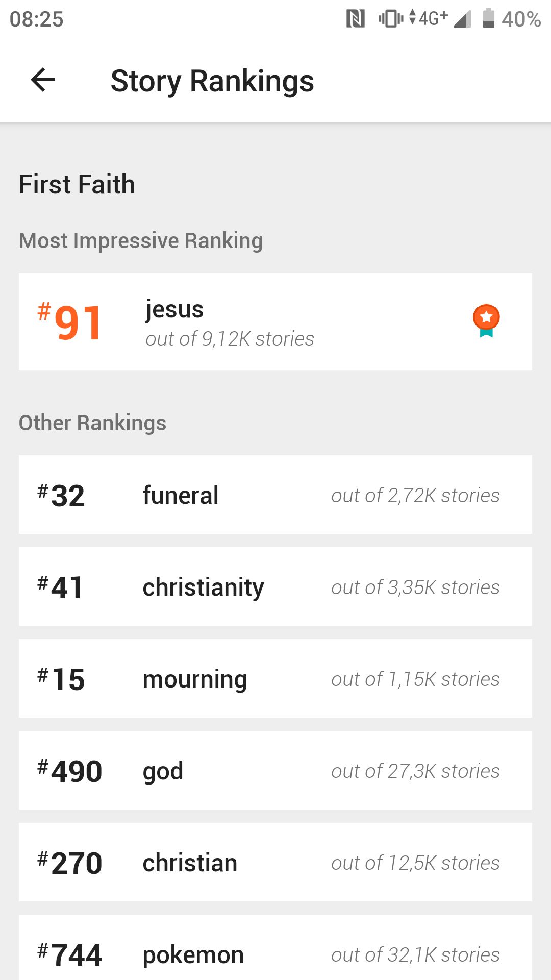Open the christianity ranking row
551x980 pixels.
click(x=275, y=586)
